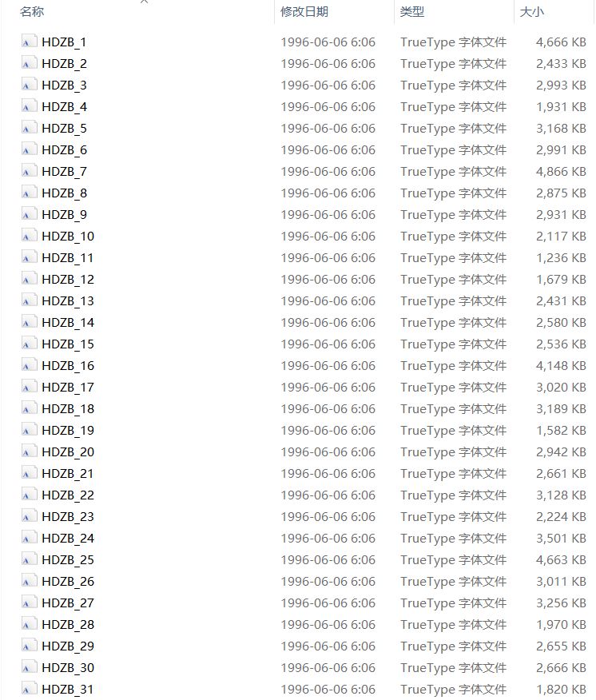Viewport: 596px width, 700px height.
Task: Select the 1,236 KB size entry
Action: 561,257
